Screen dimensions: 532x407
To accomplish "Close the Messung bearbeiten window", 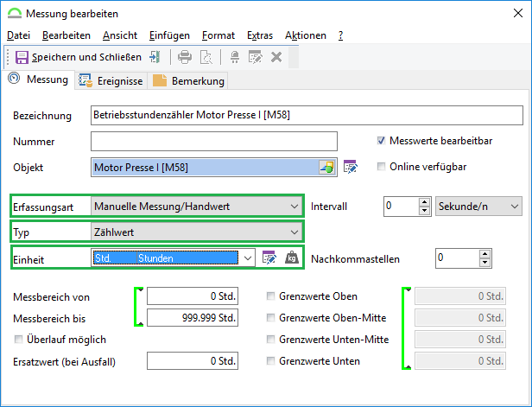I will 518,13.
